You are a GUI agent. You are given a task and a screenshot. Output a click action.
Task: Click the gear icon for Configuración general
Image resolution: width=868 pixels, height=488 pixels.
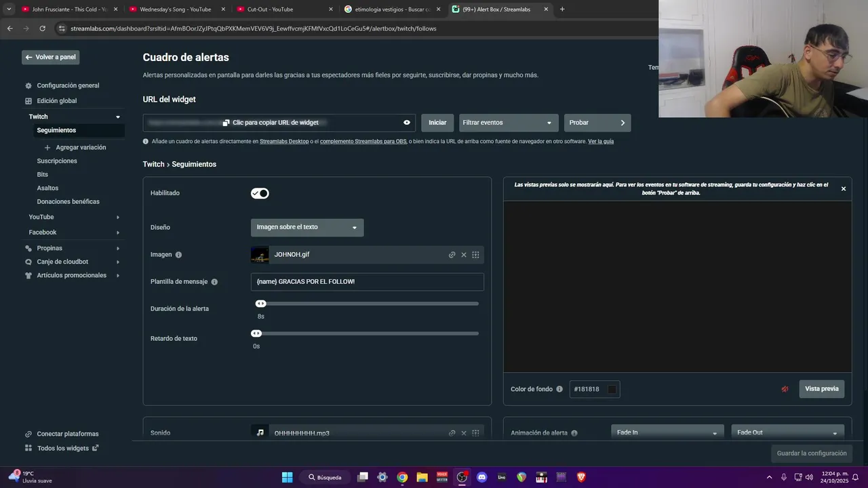coord(28,86)
